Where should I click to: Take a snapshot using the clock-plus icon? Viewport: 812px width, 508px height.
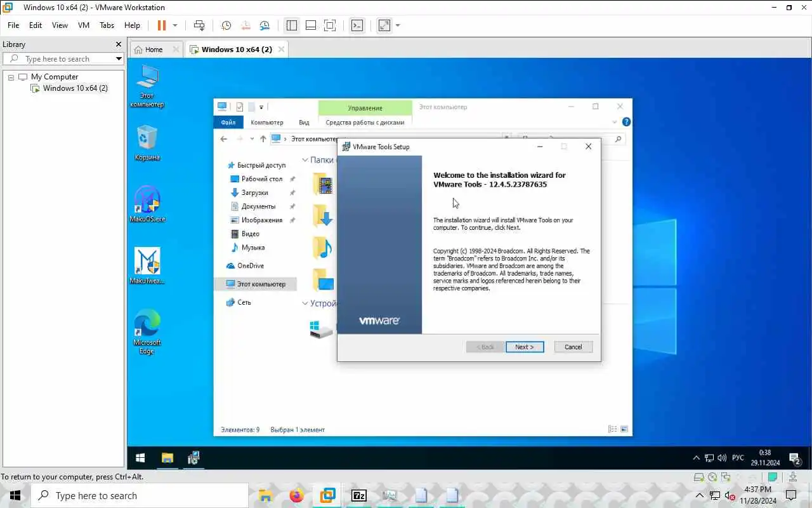pyautogui.click(x=226, y=25)
